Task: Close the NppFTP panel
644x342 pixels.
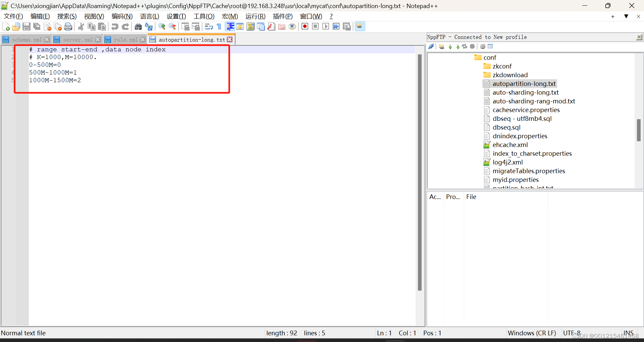Action: tap(639, 37)
